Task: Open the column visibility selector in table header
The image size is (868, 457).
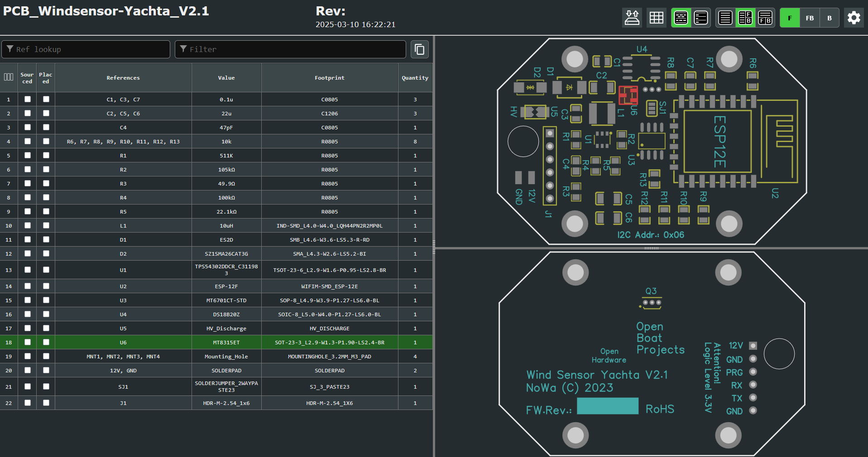Action: point(9,77)
